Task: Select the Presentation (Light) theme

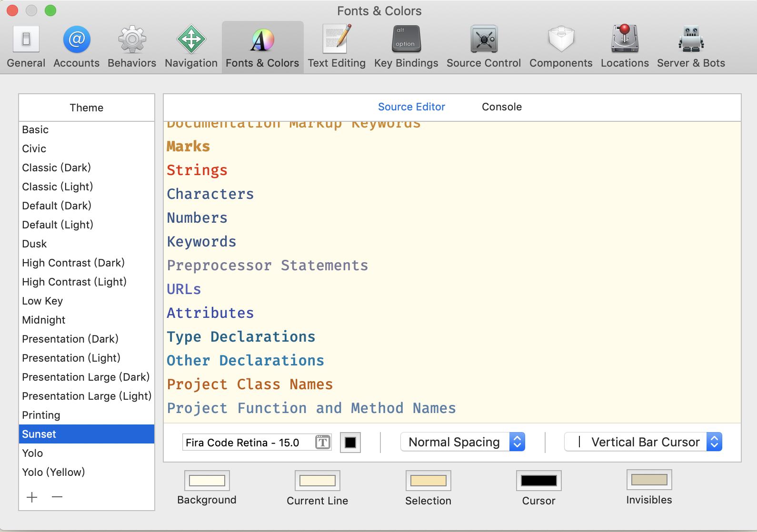Action: pyautogui.click(x=87, y=358)
